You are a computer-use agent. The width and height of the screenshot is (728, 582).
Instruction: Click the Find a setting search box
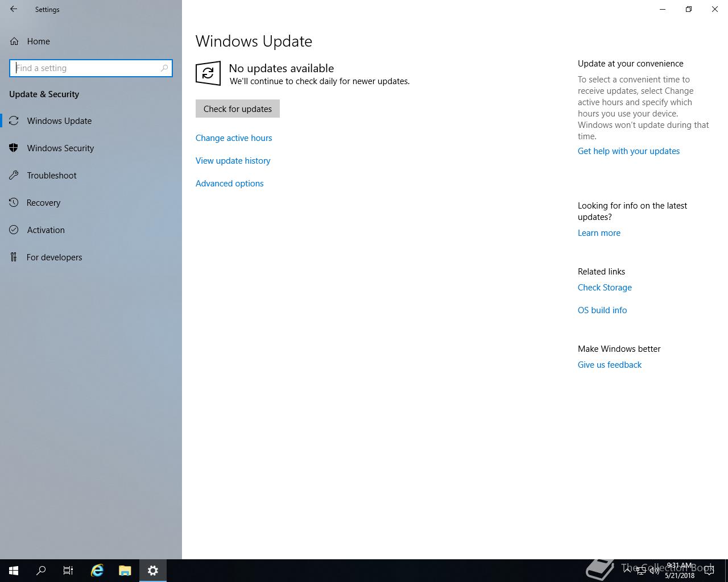[91, 68]
